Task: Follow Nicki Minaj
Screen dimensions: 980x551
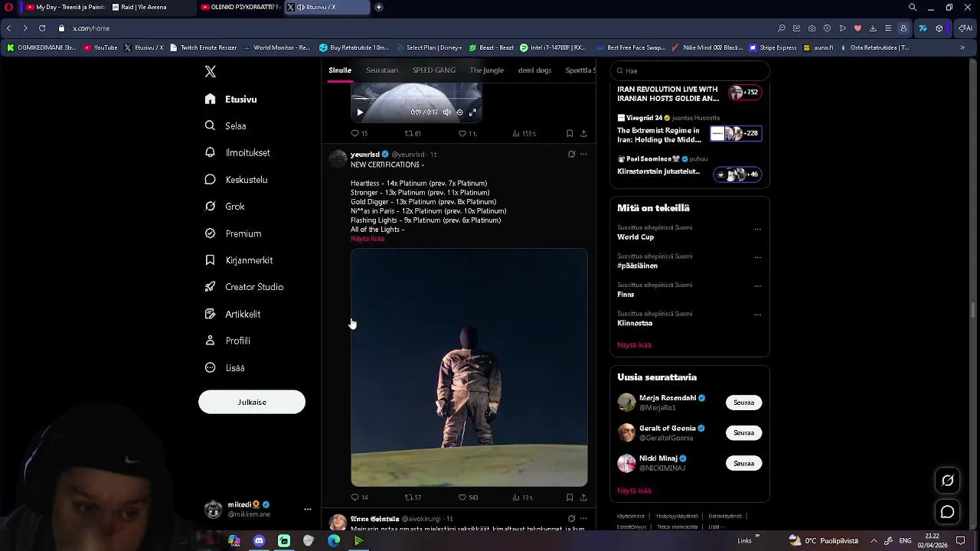Action: [x=743, y=464]
